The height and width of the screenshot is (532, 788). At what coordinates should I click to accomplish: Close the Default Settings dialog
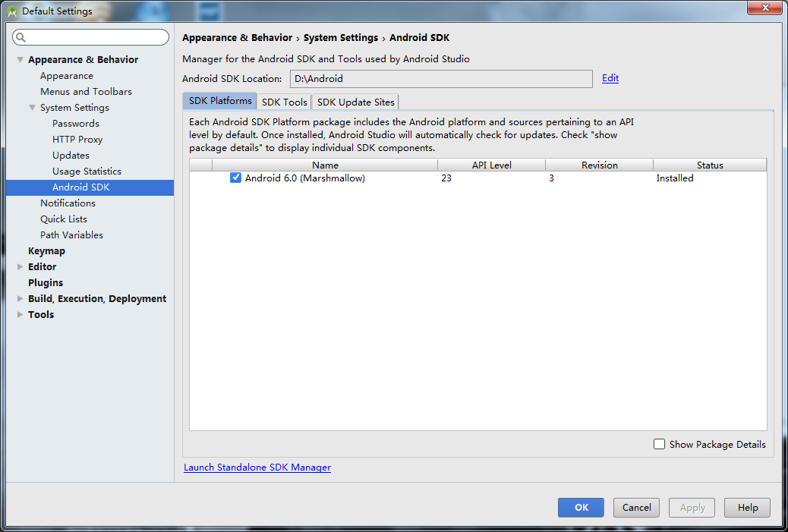(x=765, y=8)
